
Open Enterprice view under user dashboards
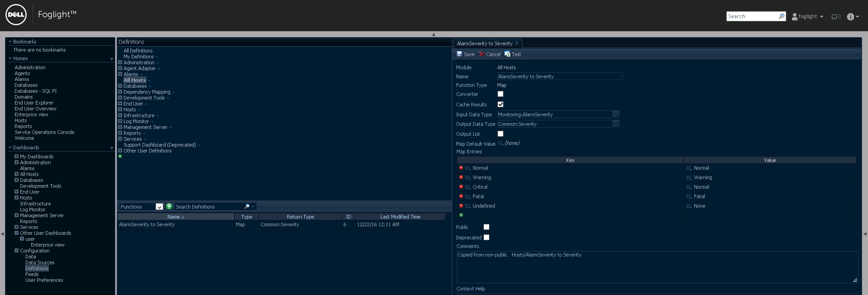click(47, 245)
